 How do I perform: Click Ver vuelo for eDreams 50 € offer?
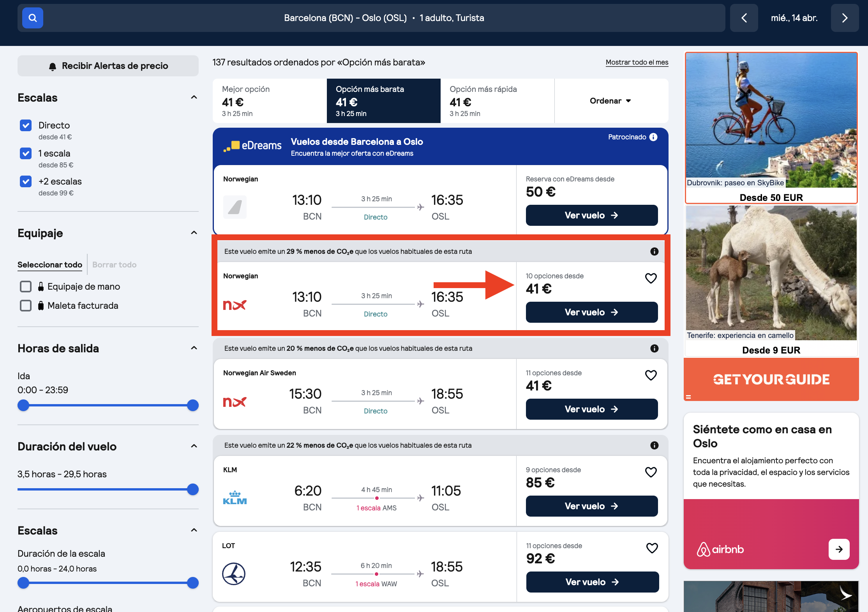[x=591, y=215]
